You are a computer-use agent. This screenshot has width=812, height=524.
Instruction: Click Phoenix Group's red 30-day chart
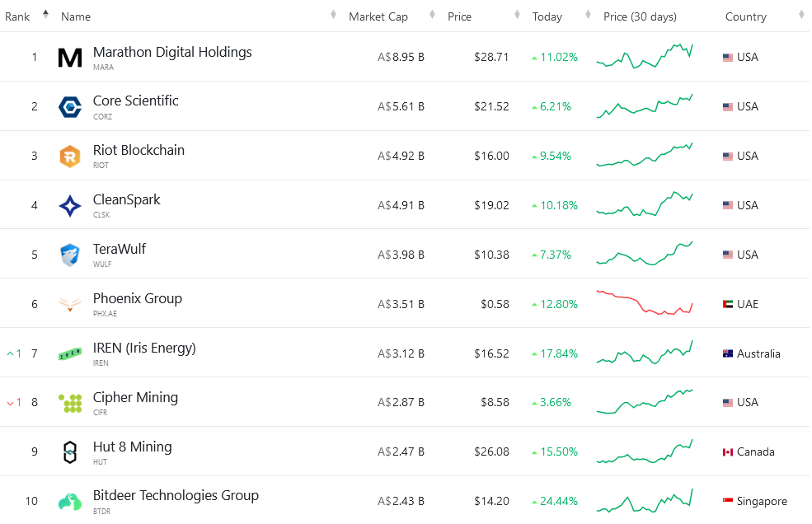coord(645,303)
